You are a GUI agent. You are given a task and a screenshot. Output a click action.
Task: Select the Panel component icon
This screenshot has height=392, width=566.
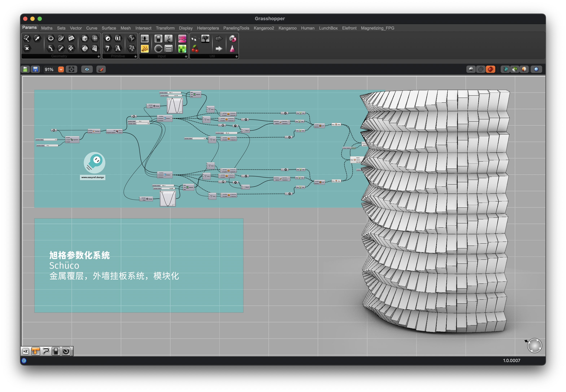pos(145,49)
